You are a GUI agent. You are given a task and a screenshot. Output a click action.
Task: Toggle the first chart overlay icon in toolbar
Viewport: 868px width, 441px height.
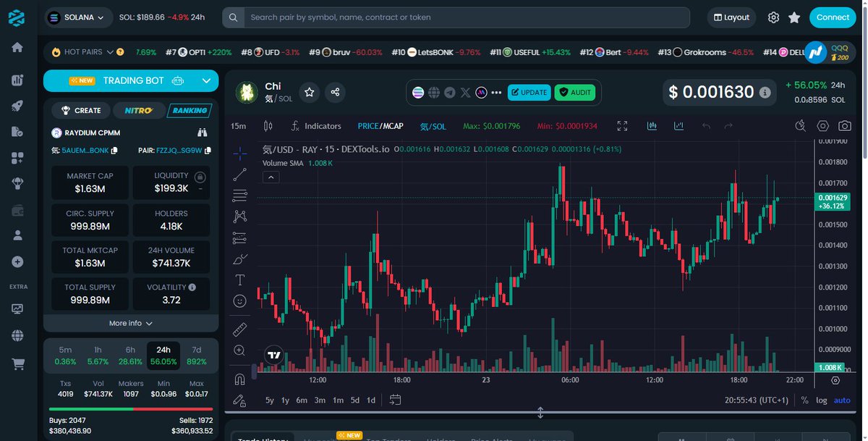pyautogui.click(x=652, y=126)
